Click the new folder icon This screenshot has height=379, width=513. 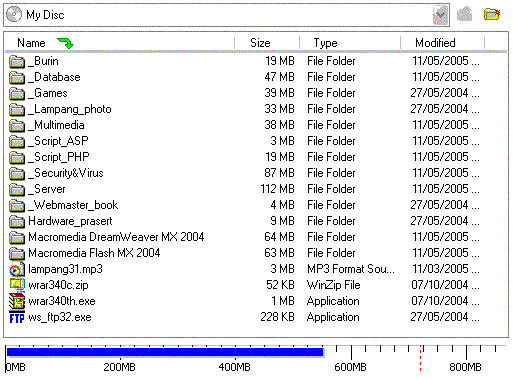pos(492,14)
